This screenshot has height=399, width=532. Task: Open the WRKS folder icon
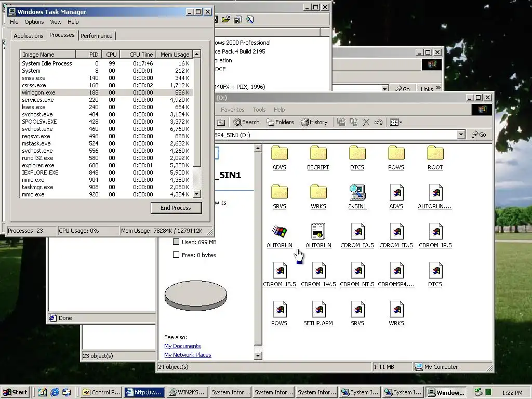[318, 192]
